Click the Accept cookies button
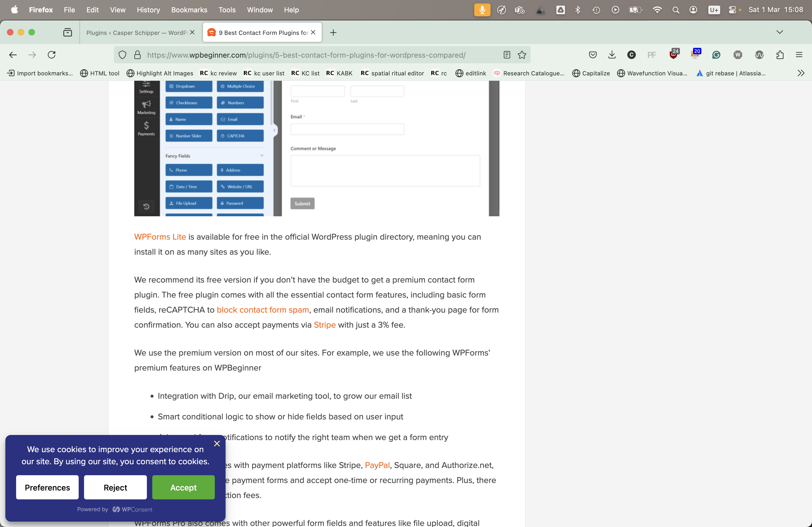This screenshot has height=527, width=812. coord(183,488)
